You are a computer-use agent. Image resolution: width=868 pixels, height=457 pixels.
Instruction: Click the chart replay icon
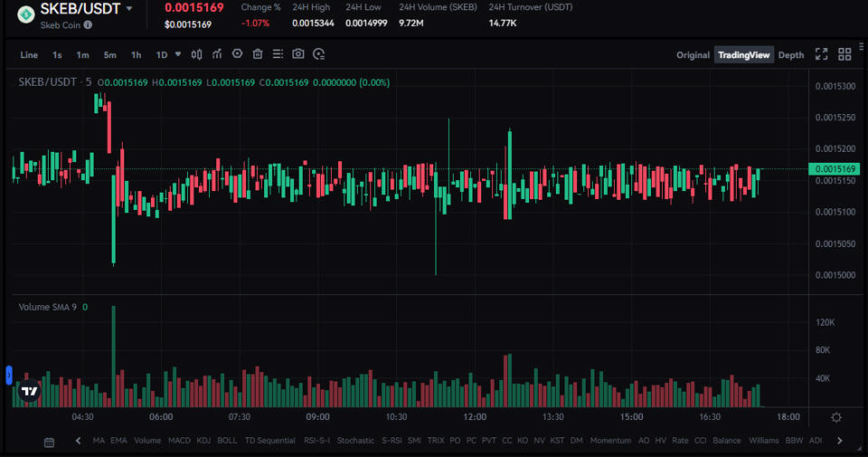tap(319, 54)
